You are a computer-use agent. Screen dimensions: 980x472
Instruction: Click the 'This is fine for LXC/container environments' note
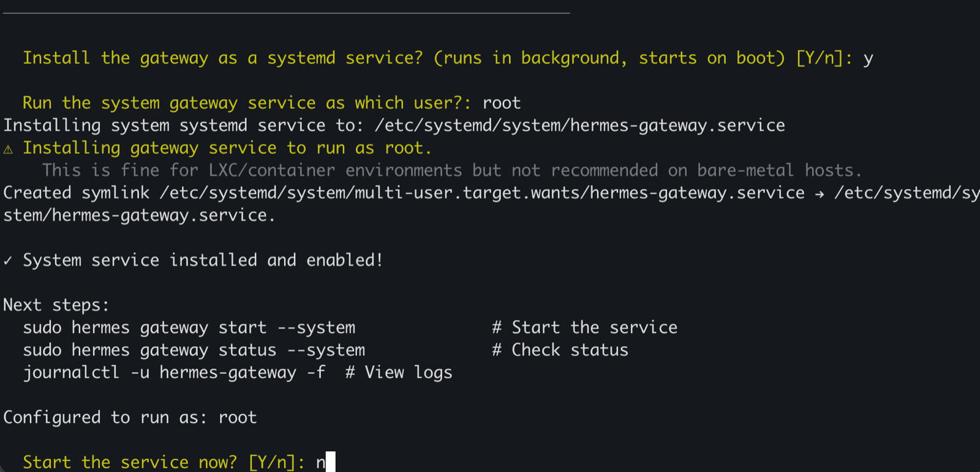tap(452, 170)
